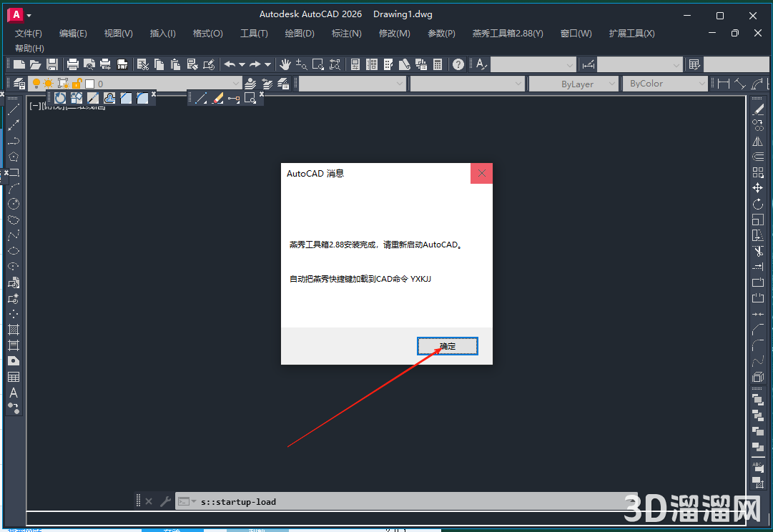Toggle the padlock to lock layer 0

pyautogui.click(x=77, y=84)
